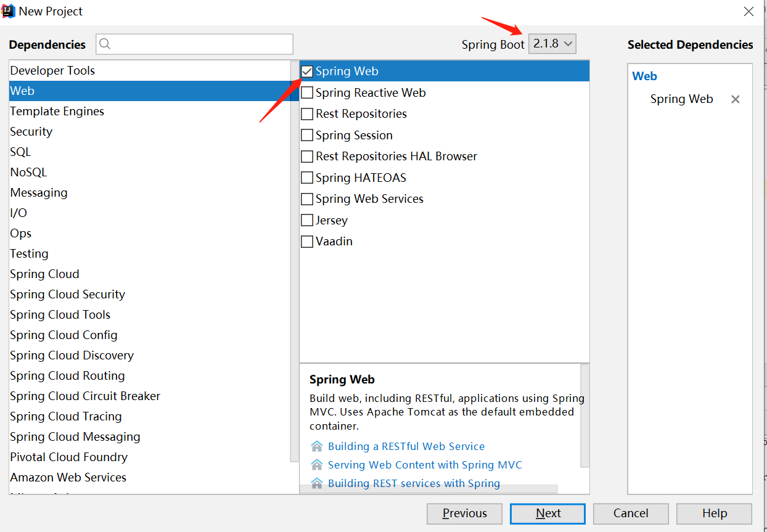Select the Web category
Image resolution: width=767 pixels, height=532 pixels.
150,91
